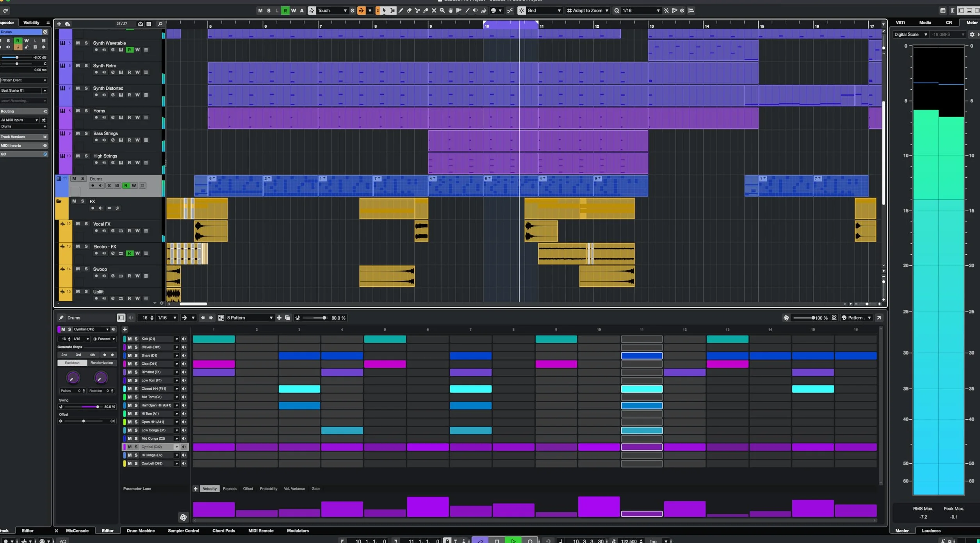Select the Draw pencil tool
Viewport: 980px width, 543px height.
click(x=401, y=11)
